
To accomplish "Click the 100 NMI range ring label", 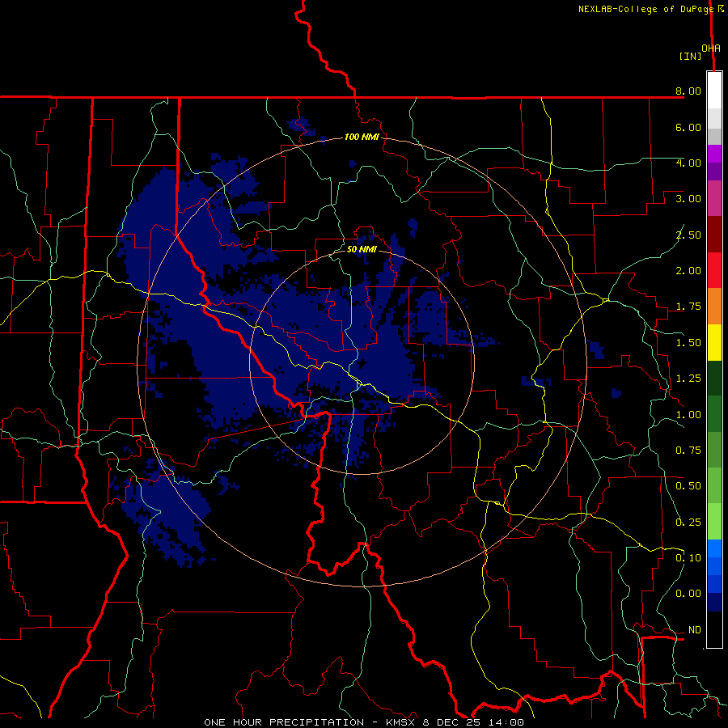I will tap(362, 137).
